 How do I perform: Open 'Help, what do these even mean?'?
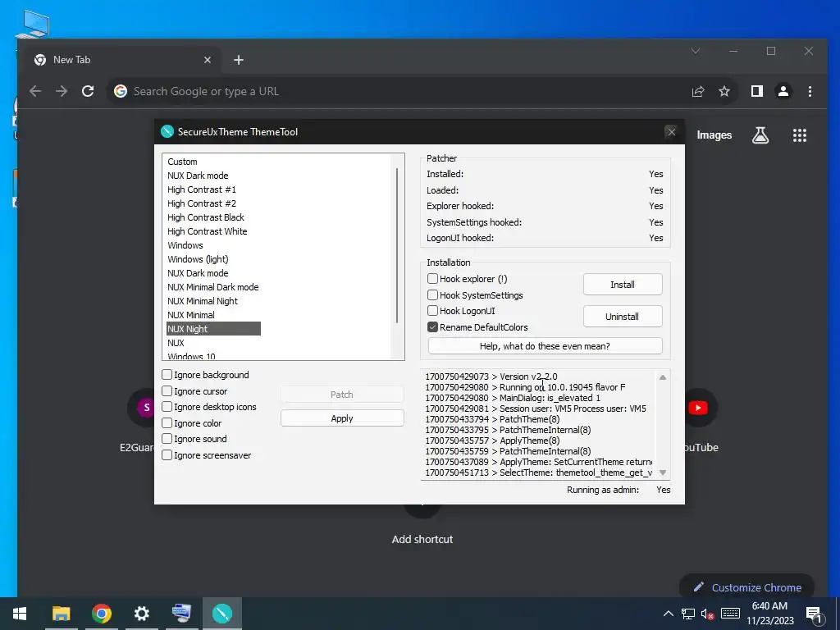point(545,346)
